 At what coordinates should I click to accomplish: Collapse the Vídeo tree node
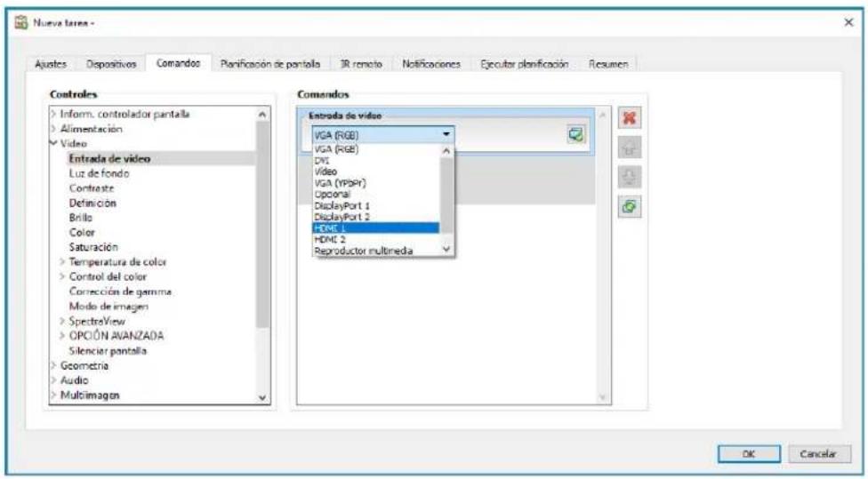click(x=53, y=143)
